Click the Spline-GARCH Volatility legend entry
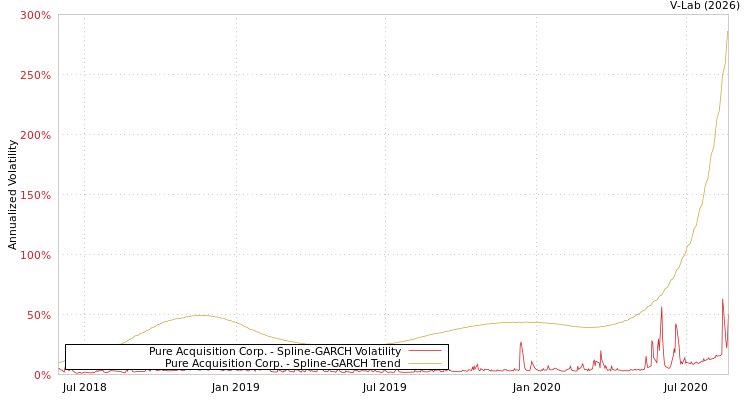The image size is (750, 400). 275,351
